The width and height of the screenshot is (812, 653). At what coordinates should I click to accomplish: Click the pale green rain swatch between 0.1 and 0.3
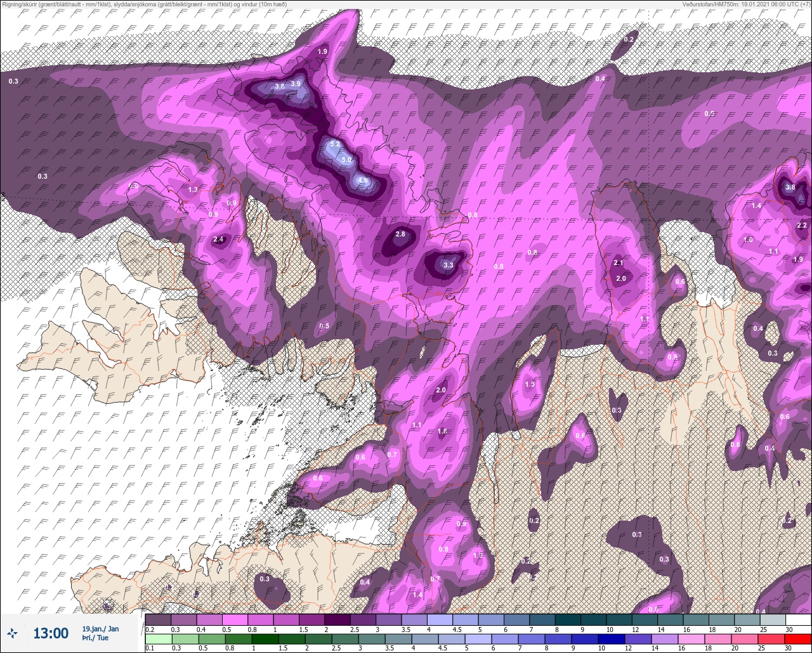pos(158,638)
